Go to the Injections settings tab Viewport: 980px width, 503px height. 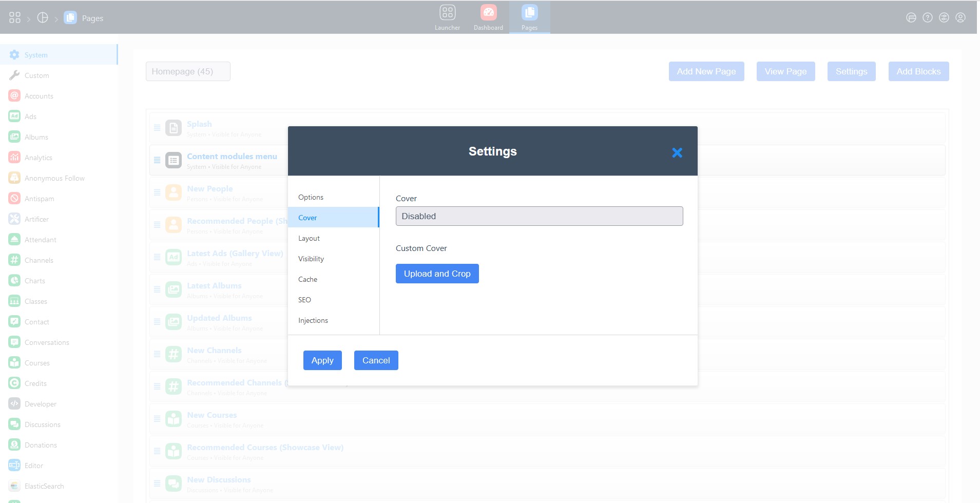(313, 320)
